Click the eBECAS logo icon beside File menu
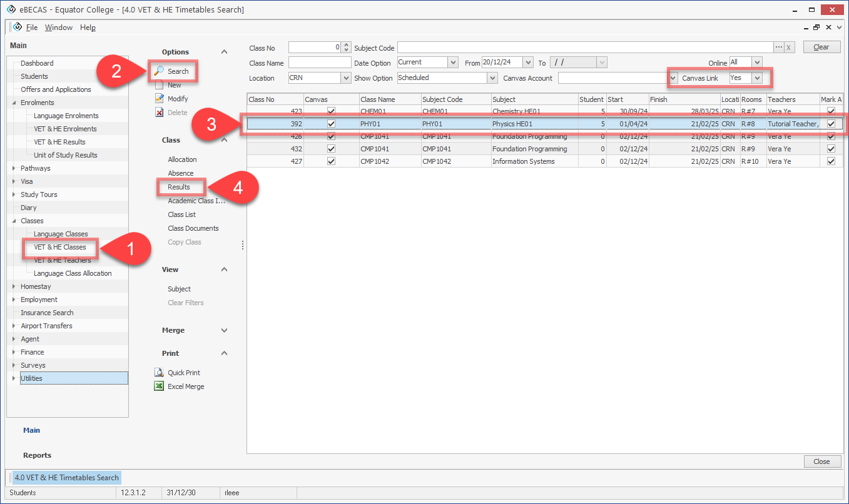This screenshot has height=504, width=849. (x=18, y=28)
